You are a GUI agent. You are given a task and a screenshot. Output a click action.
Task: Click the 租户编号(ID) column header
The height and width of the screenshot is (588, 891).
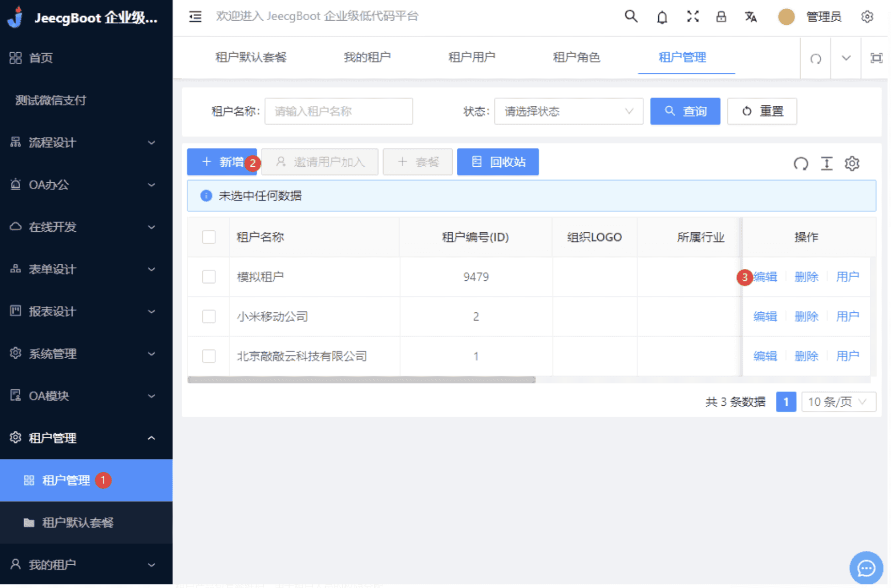pyautogui.click(x=475, y=237)
